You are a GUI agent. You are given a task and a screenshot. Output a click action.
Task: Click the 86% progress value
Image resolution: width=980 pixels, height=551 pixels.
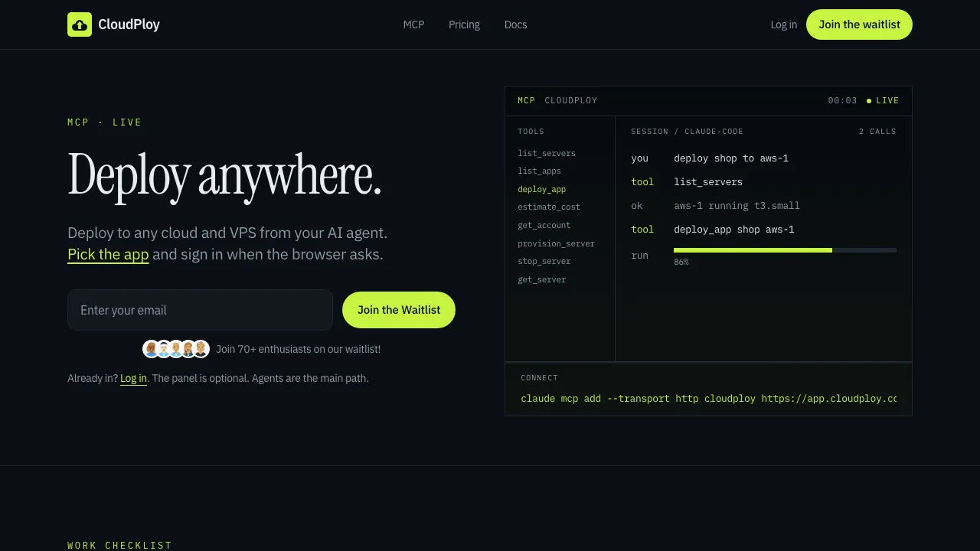tap(681, 262)
